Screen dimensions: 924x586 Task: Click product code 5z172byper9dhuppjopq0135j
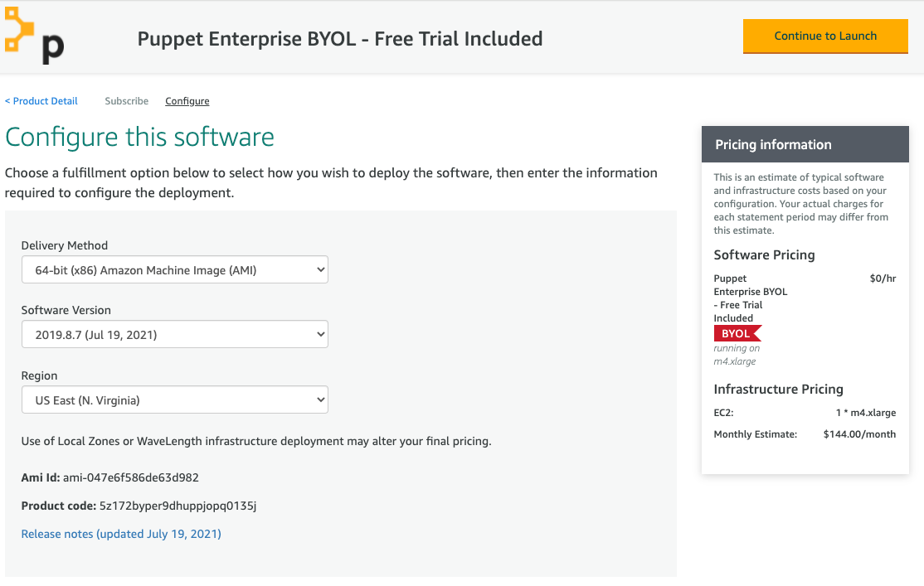[178, 506]
